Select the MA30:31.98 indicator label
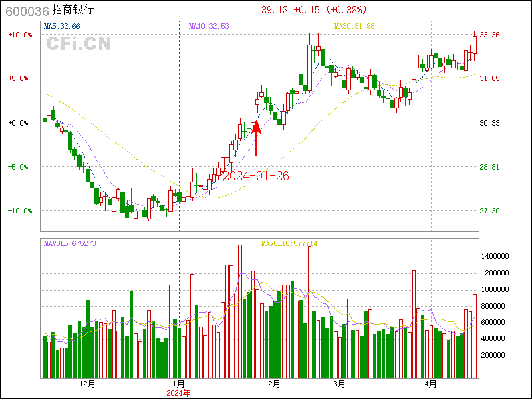Screen dimensions: 532x399 354,26
